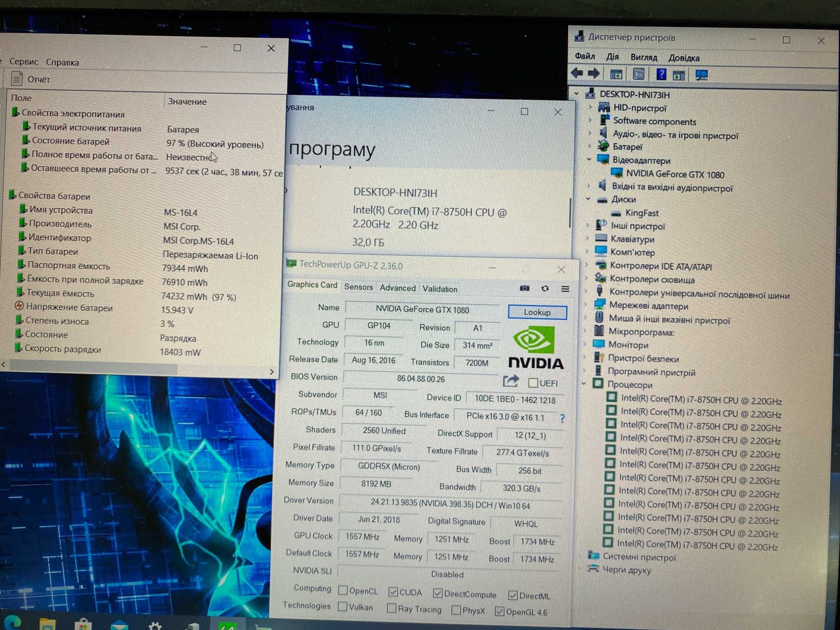
Task: Open the Дія menu in Device Manager
Action: [612, 57]
